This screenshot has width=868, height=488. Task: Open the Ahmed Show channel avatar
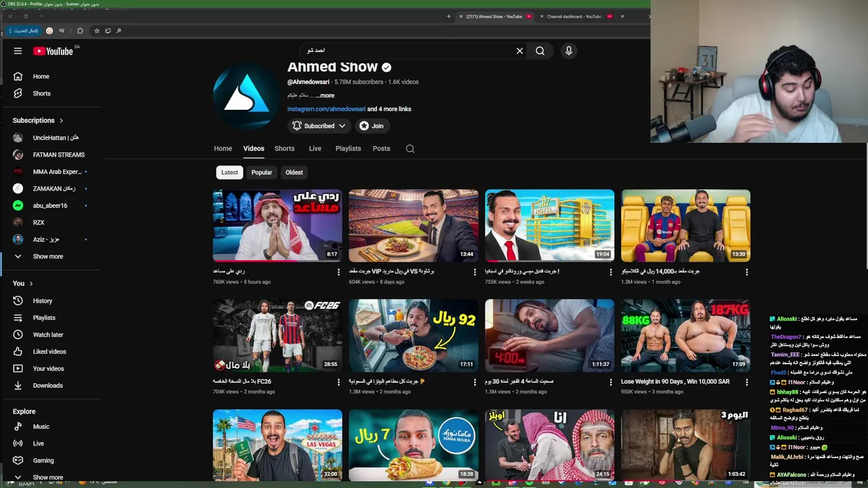coord(245,96)
